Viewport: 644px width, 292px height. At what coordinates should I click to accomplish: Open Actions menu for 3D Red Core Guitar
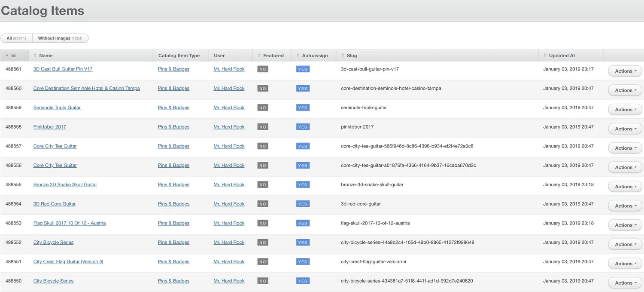point(625,206)
